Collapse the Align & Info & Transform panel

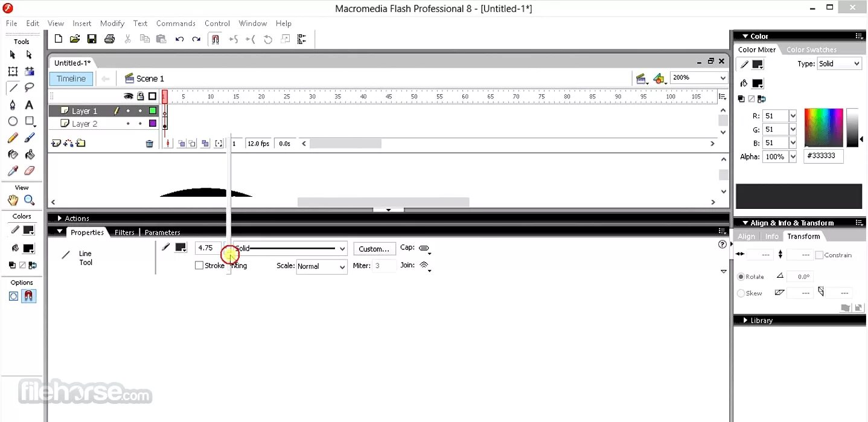[x=745, y=223]
